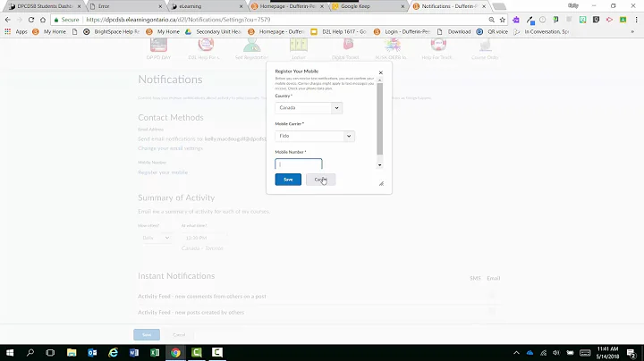This screenshot has height=361, width=644.
Task: Open File Explorer from the taskbar
Action: pyautogui.click(x=72, y=353)
